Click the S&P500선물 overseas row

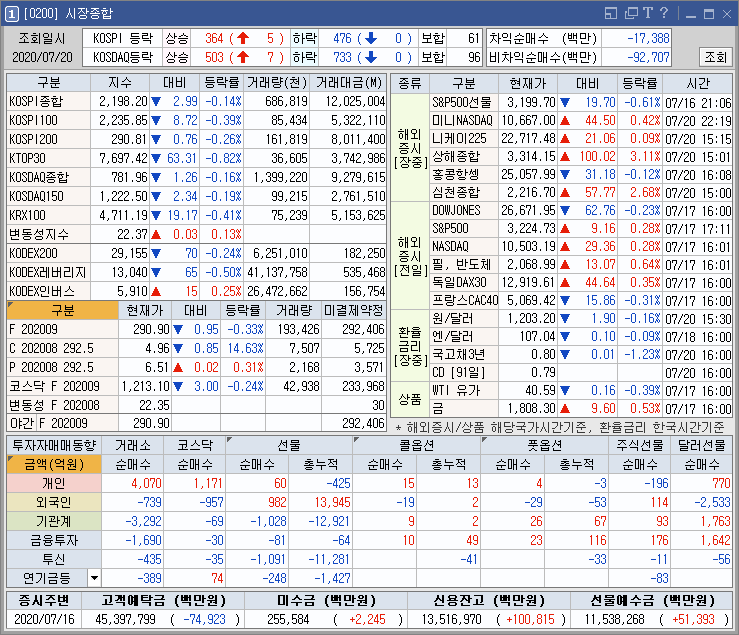tap(581, 102)
